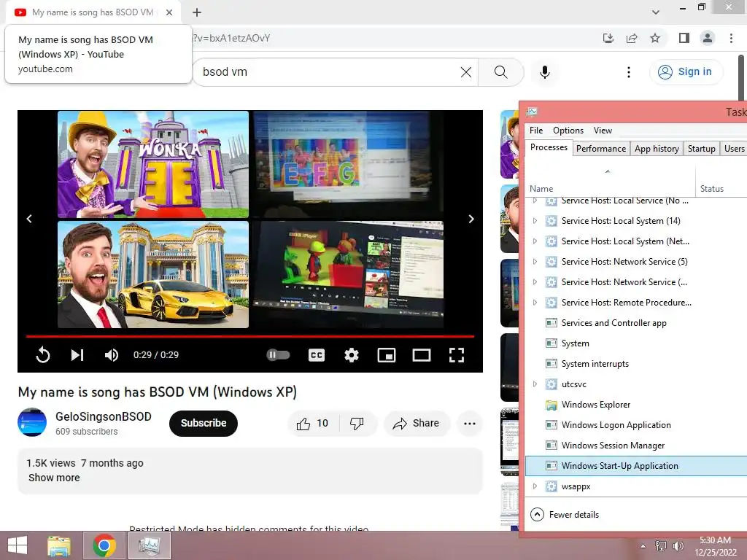Select System interrupts process
Screen dimensions: 747x560
[x=636, y=364]
